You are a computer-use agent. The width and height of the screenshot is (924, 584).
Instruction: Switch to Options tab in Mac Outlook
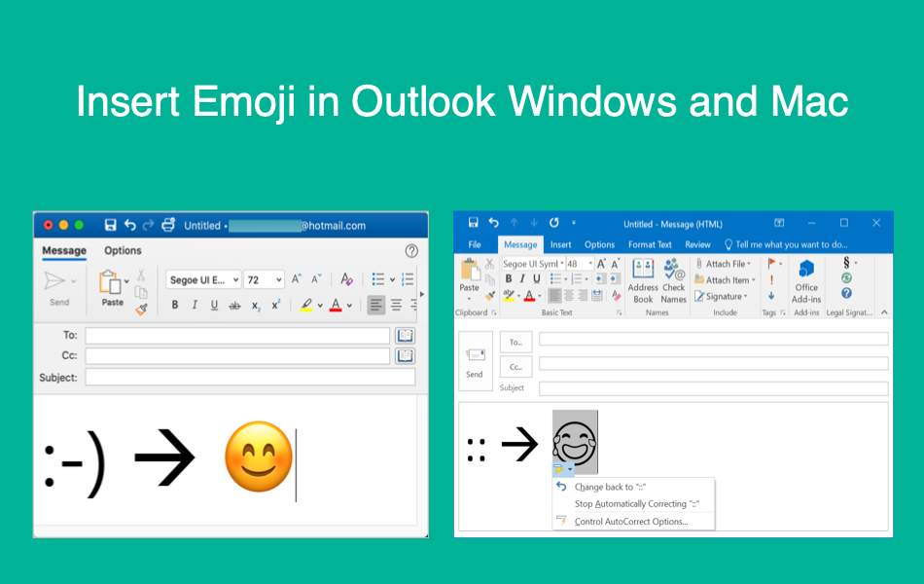pyautogui.click(x=123, y=250)
